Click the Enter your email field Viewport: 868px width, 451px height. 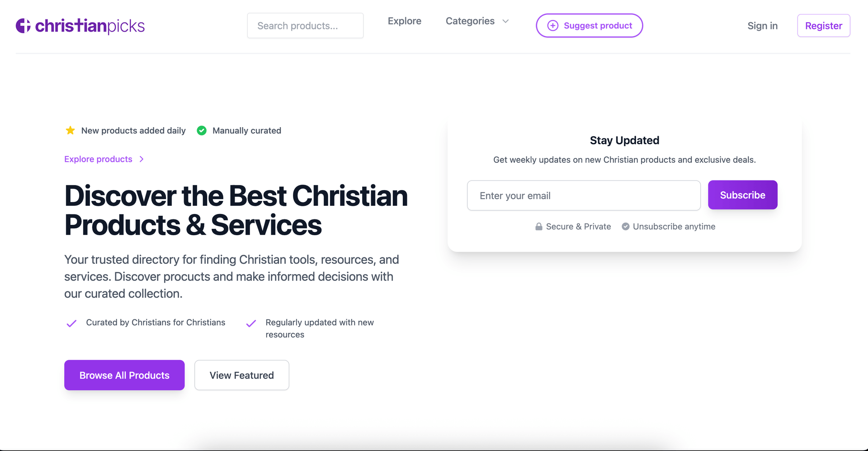(x=584, y=195)
